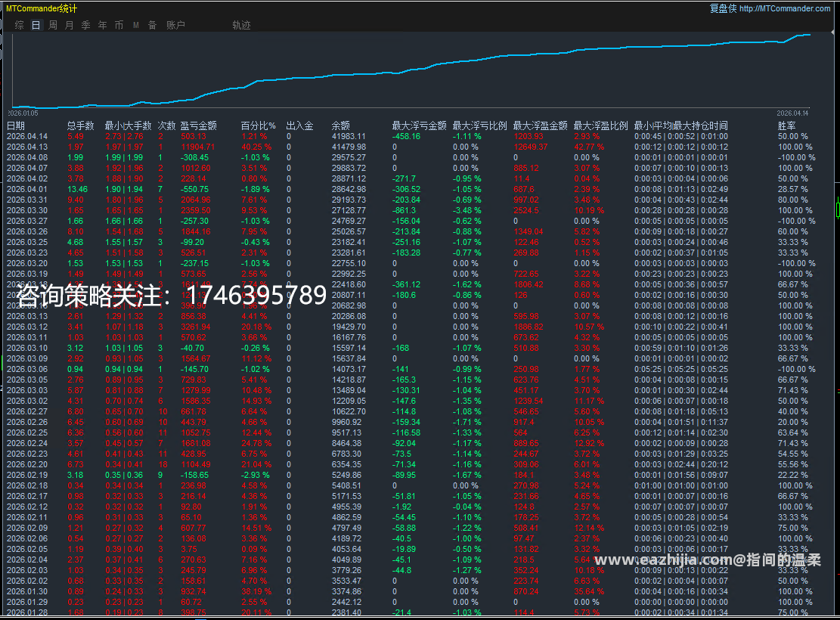Click the 胜率 win rate column header

pos(786,126)
